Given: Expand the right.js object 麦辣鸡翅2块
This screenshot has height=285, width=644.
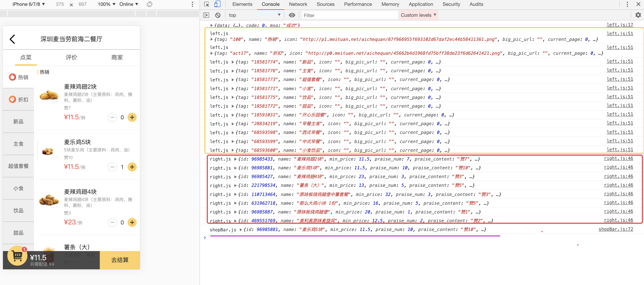Looking at the screenshot, I should tap(235, 159).
